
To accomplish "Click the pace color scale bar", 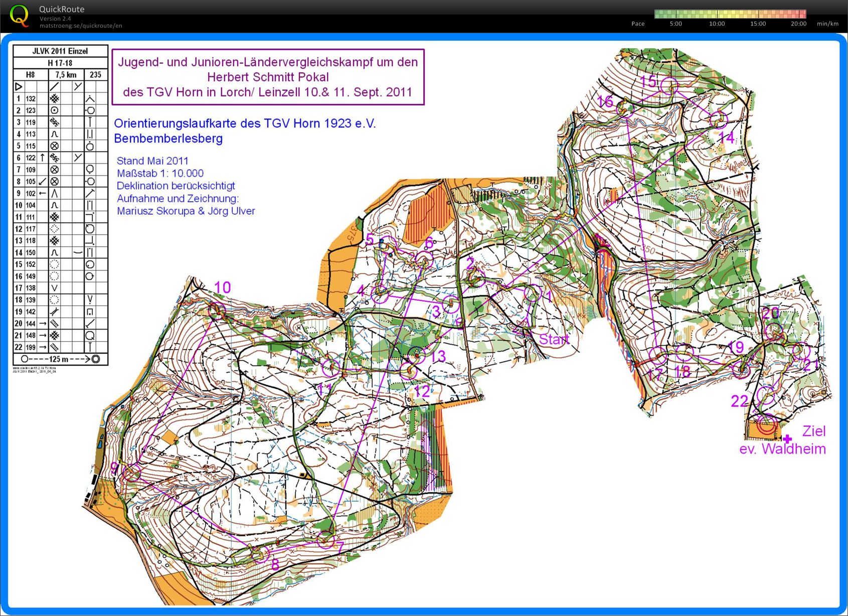I will [730, 14].
